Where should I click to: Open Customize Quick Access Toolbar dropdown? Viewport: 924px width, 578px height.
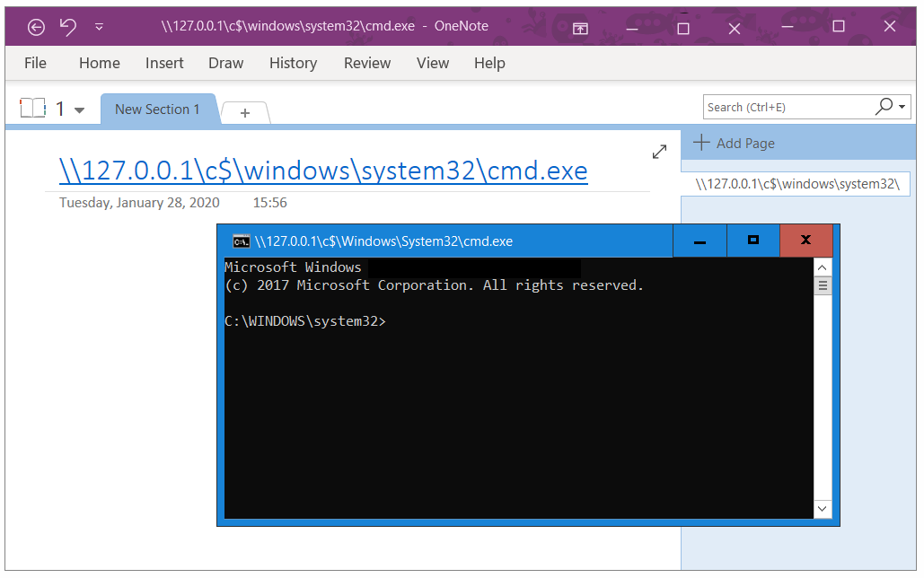click(x=99, y=27)
